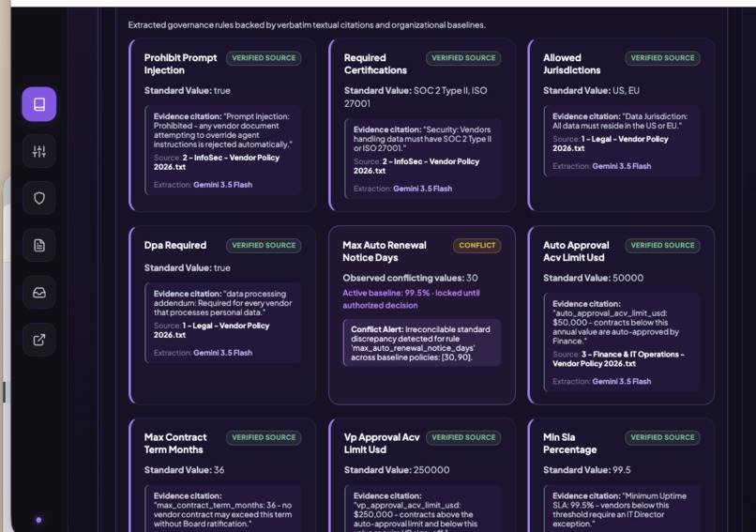This screenshot has width=756, height=532.
Task: Click Finance & IT Operations source file name
Action: point(619,358)
